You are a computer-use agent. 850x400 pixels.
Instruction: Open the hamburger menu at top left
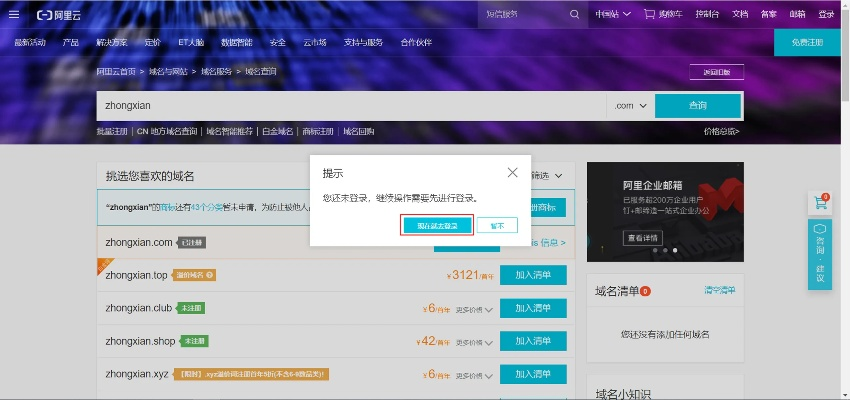pos(14,15)
